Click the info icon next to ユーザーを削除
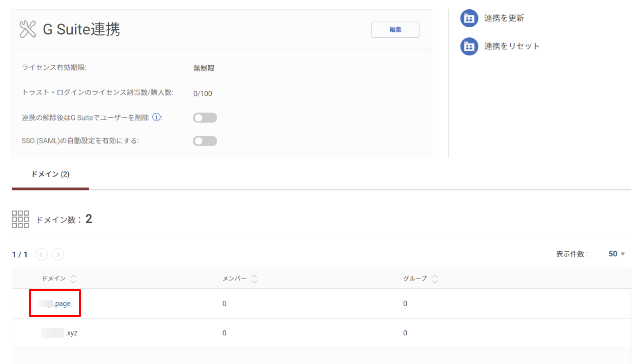Image resolution: width=636 pixels, height=364 pixels. click(156, 118)
